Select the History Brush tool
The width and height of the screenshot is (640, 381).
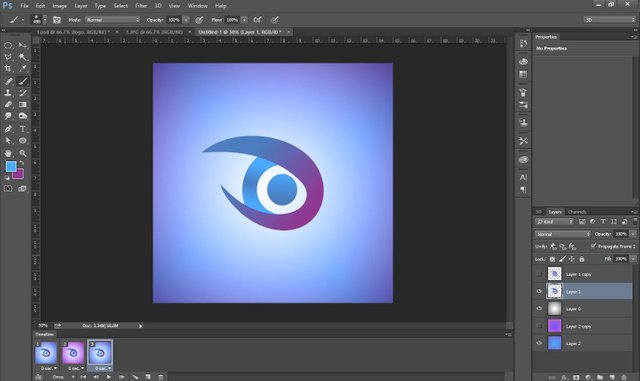pos(23,93)
